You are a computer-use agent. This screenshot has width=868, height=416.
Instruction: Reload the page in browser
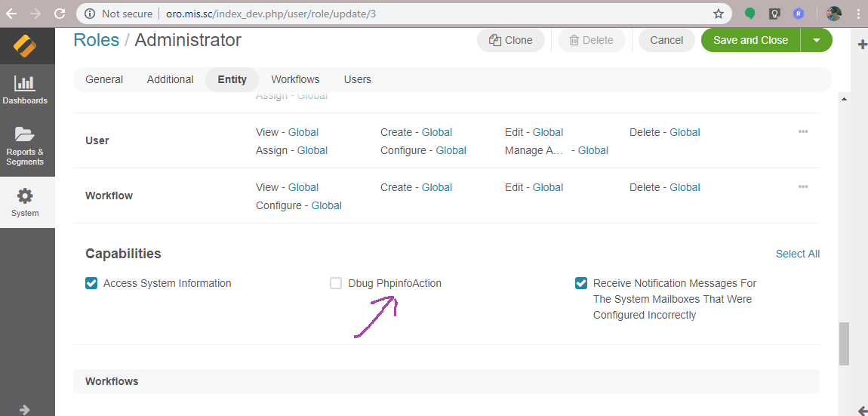pos(60,14)
